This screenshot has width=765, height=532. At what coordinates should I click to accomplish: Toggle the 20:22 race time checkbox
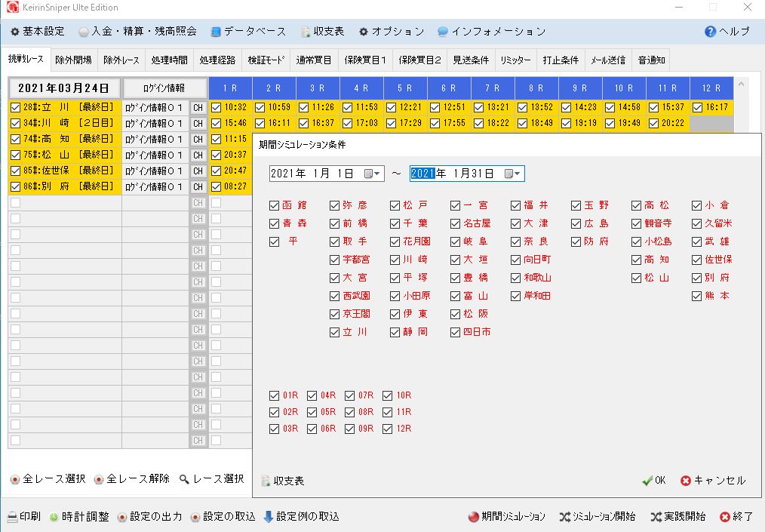(654, 124)
